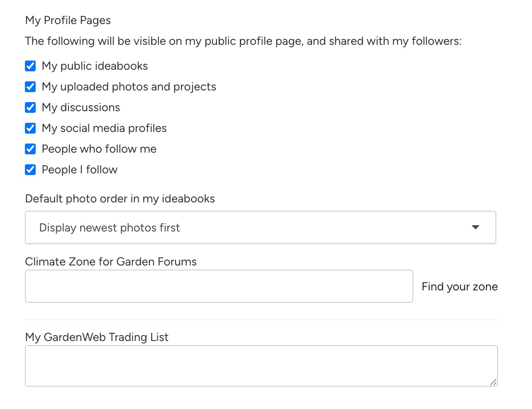Image resolution: width=532 pixels, height=409 pixels.
Task: Click the My public ideabooks label text
Action: pos(95,66)
